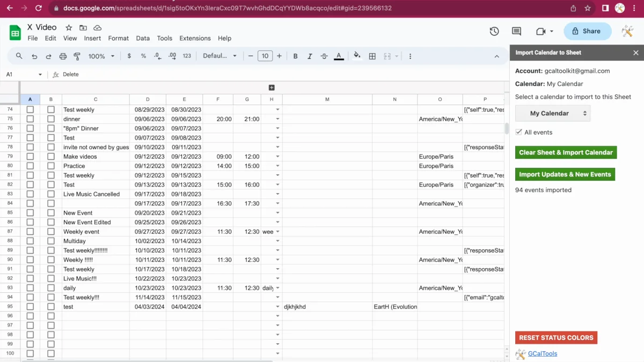Increase decimal places
Image resolution: width=644 pixels, height=362 pixels.
[x=172, y=56]
